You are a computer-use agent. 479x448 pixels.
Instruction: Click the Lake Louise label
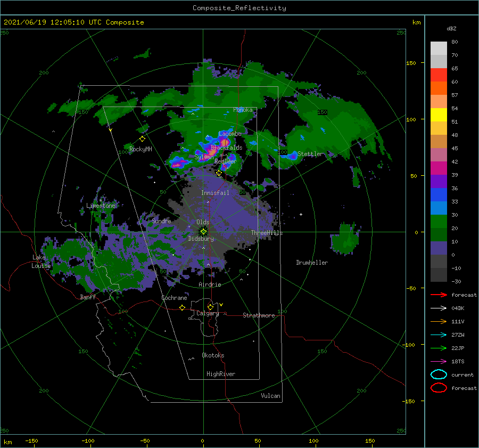click(41, 262)
